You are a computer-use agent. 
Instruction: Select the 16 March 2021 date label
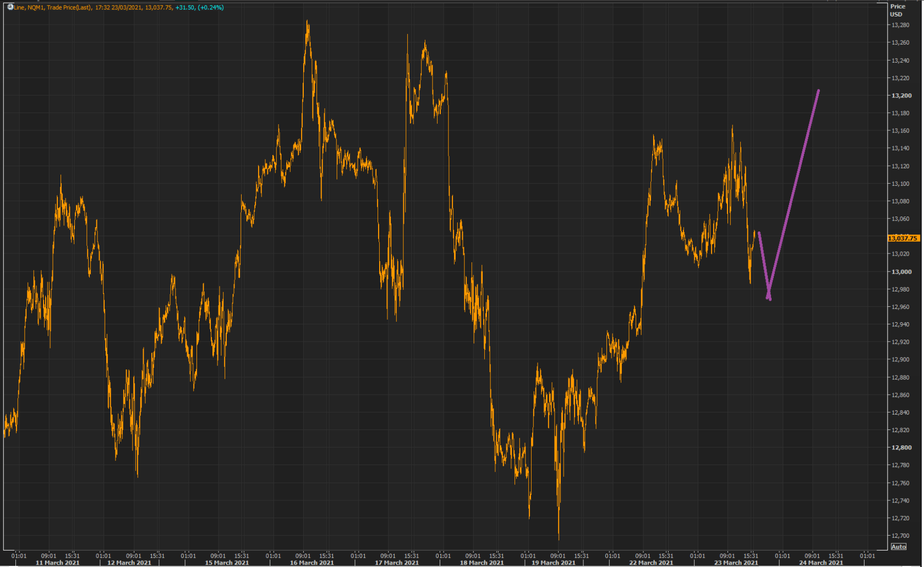click(312, 563)
